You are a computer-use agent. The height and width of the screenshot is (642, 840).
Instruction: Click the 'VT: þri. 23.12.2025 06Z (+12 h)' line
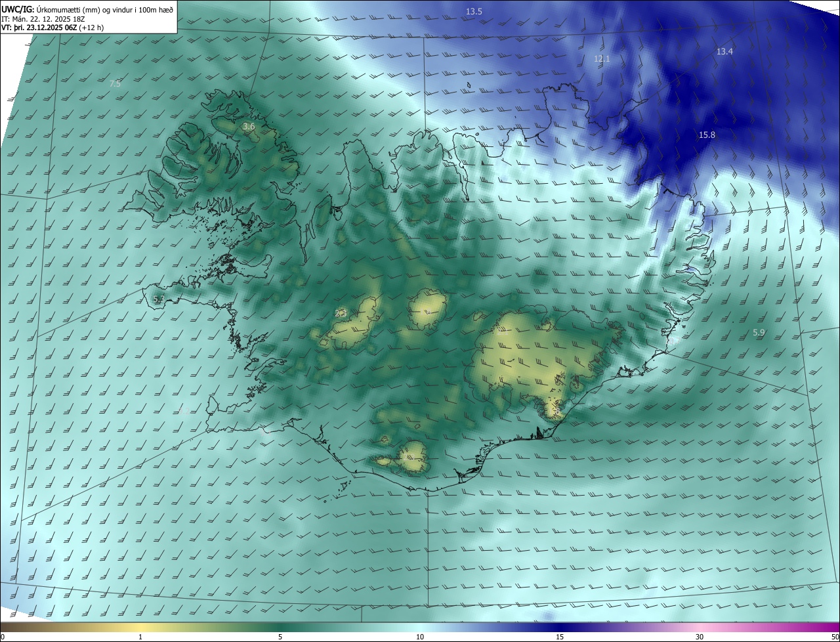52,28
